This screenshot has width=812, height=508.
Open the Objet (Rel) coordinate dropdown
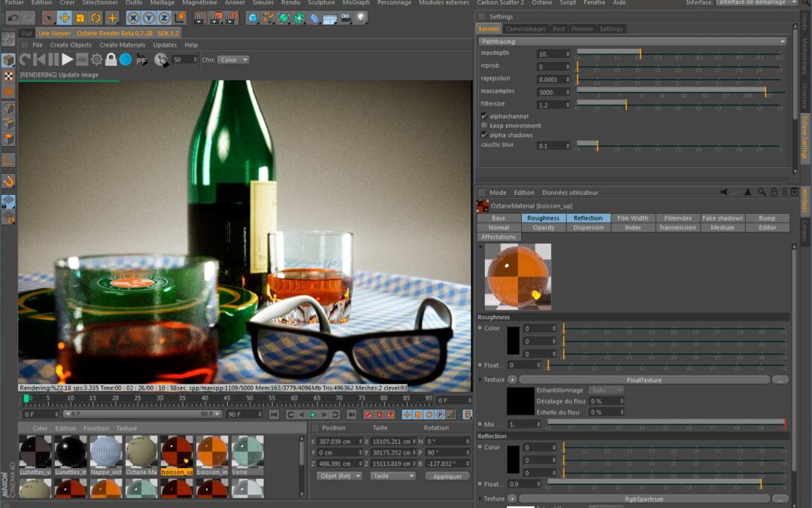338,476
